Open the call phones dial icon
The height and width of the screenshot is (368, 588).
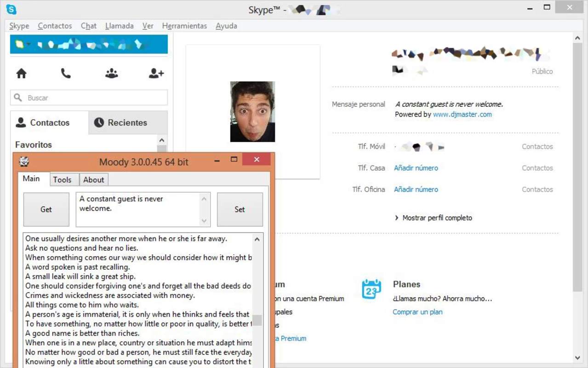pyautogui.click(x=66, y=73)
